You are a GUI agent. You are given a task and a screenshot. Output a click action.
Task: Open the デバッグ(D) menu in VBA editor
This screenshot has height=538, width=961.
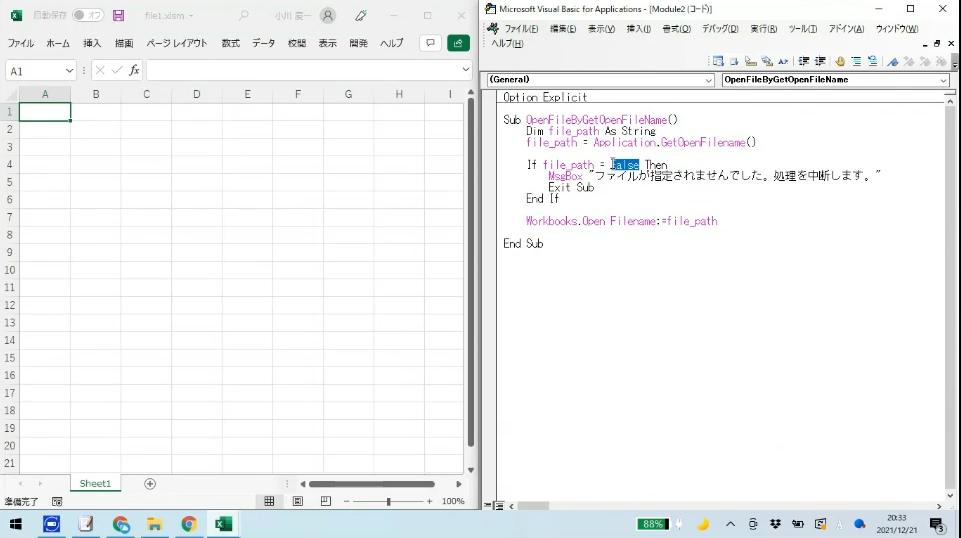(x=719, y=29)
